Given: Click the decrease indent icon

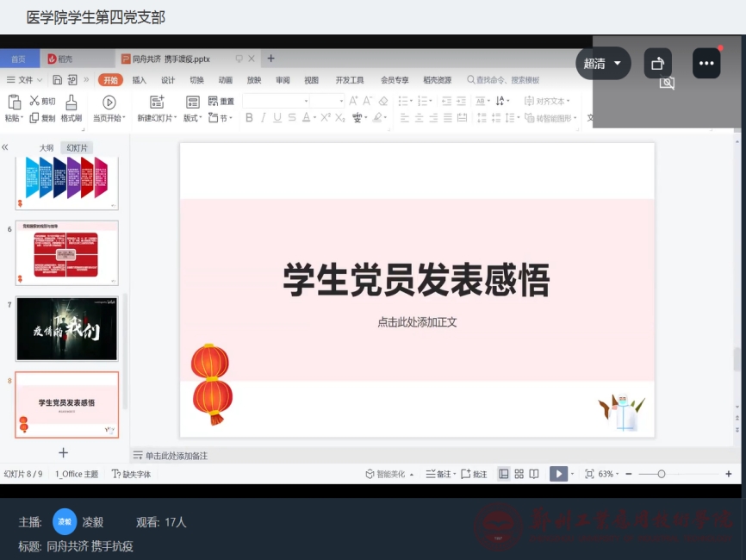Looking at the screenshot, I should click(446, 101).
